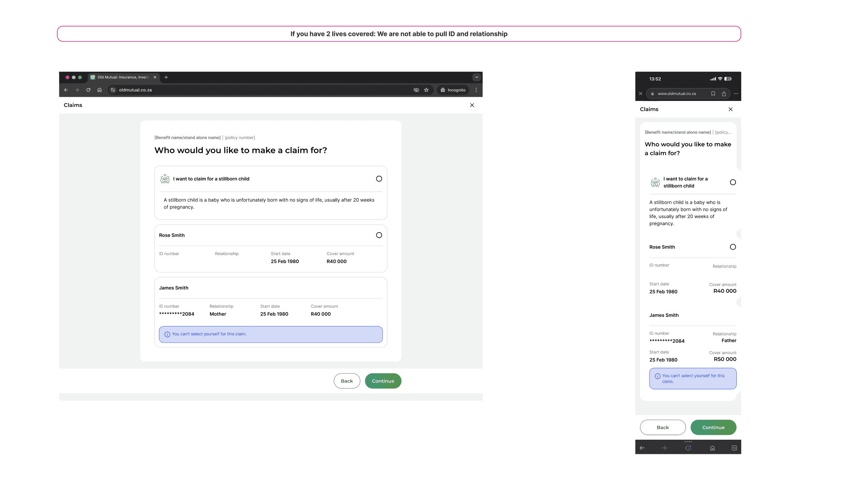Screen dimensions: 868x504
Task: Expand the tab search dropdown arrow
Action: [x=476, y=77]
